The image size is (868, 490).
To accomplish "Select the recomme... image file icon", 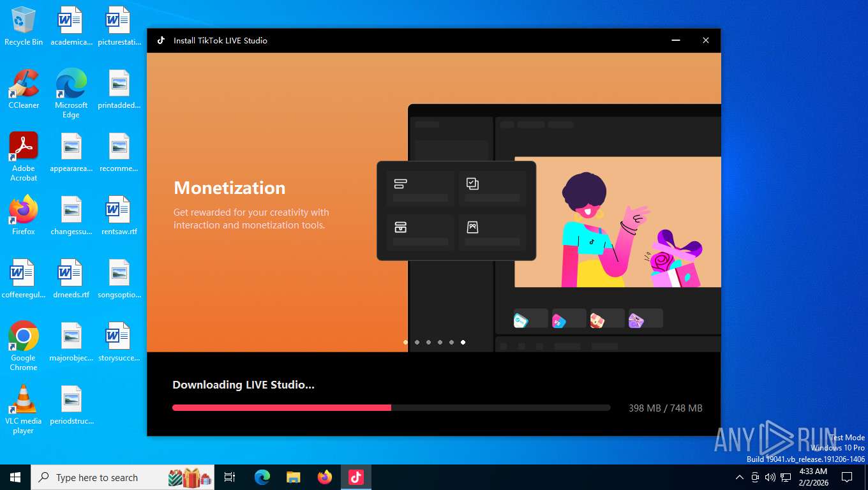I will pyautogui.click(x=119, y=152).
